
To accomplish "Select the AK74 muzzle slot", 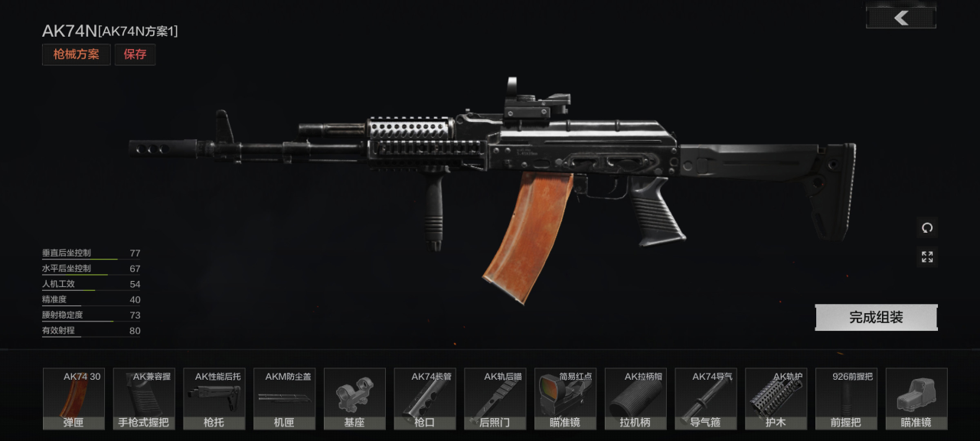I will click(x=425, y=399).
